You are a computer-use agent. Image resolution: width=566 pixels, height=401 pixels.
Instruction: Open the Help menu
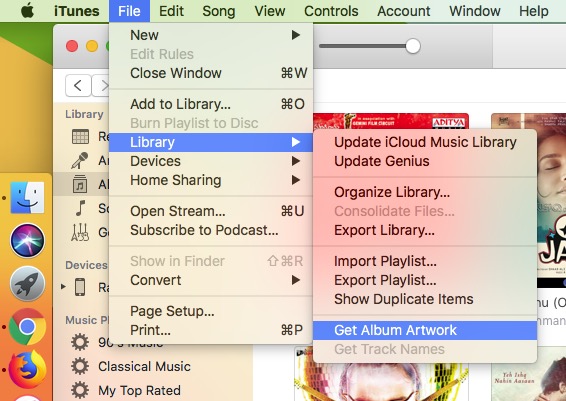pyautogui.click(x=534, y=11)
